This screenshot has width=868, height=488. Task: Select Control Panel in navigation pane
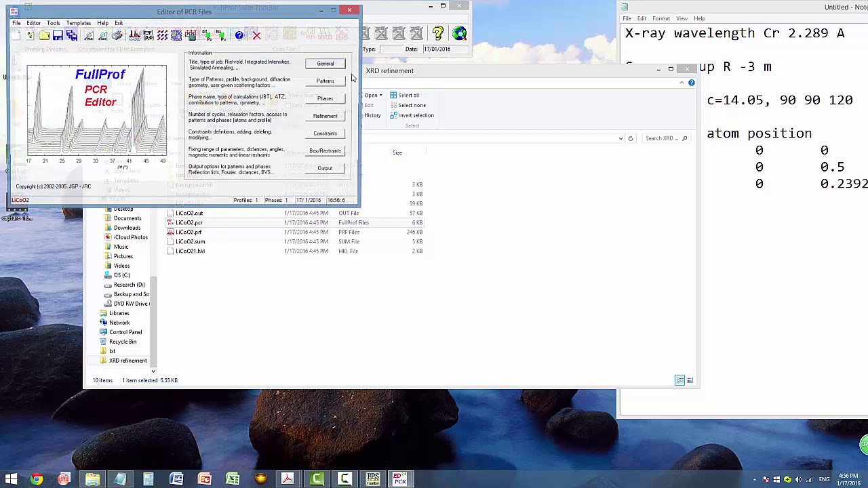pyautogui.click(x=121, y=332)
